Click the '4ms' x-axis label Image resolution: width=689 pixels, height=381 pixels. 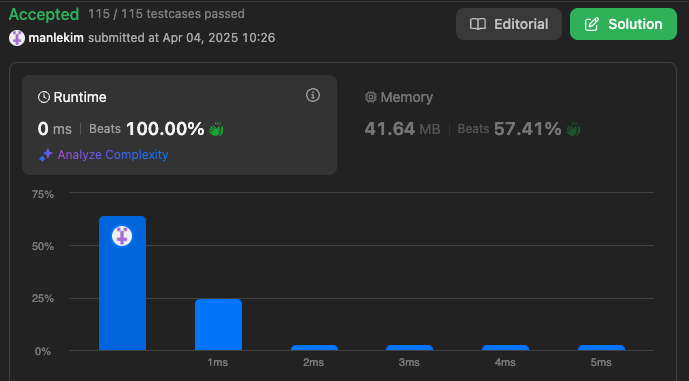click(505, 363)
